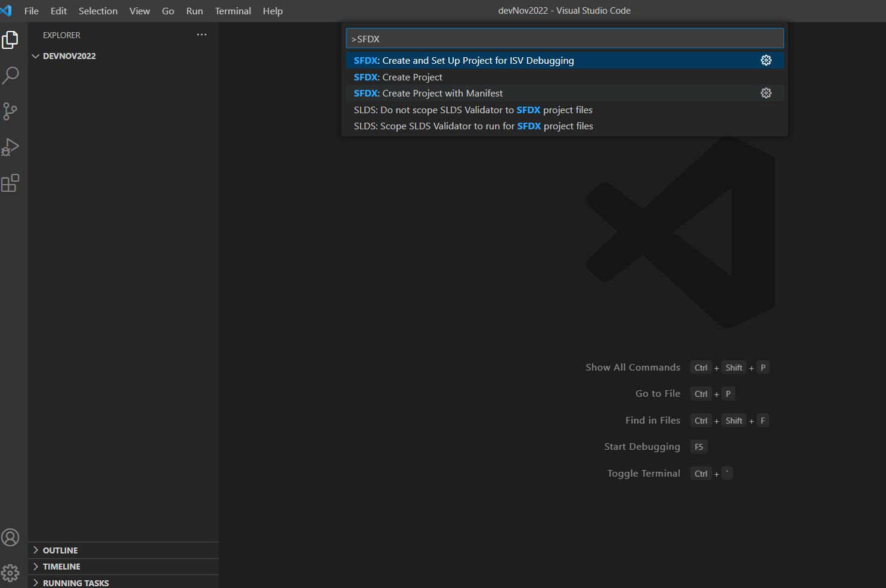This screenshot has width=886, height=588.
Task: Click the EXPLORER panel title
Action: 61,35
